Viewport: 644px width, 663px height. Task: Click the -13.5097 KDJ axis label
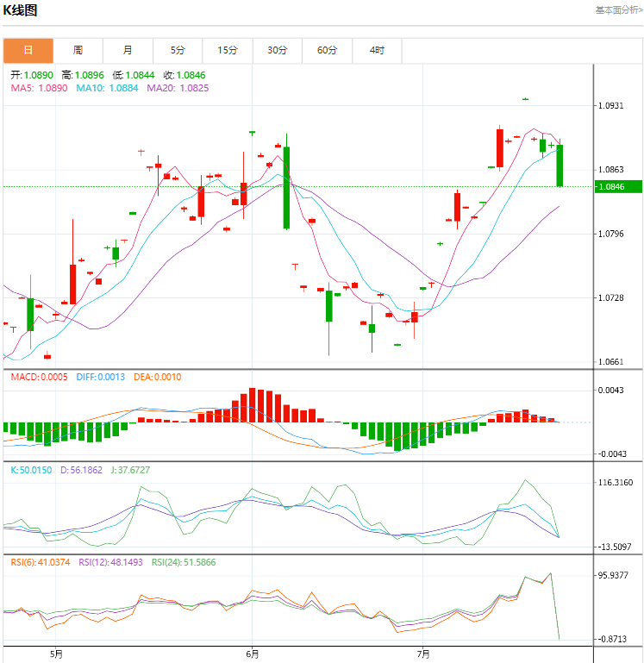pos(614,547)
